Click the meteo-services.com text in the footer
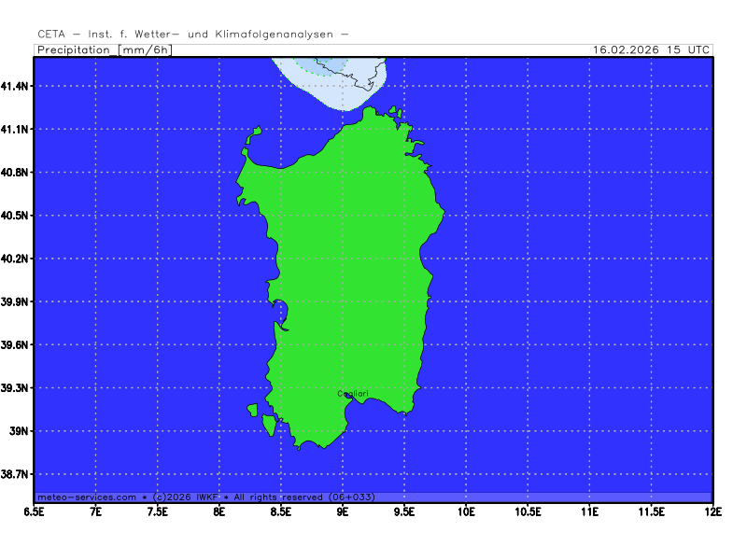The width and height of the screenshot is (747, 560). pyautogui.click(x=86, y=497)
